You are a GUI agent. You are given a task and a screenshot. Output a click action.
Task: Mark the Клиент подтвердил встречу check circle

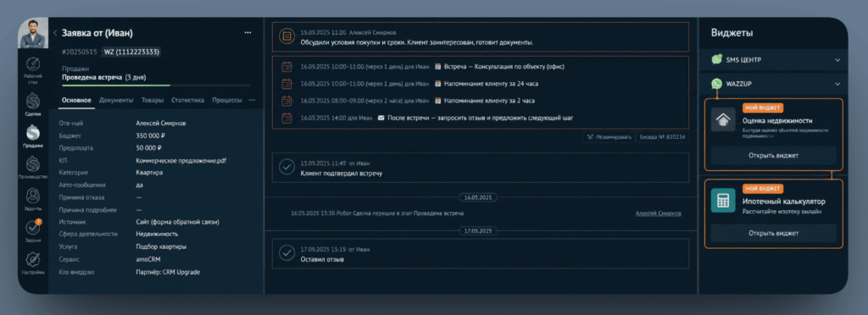[287, 167]
